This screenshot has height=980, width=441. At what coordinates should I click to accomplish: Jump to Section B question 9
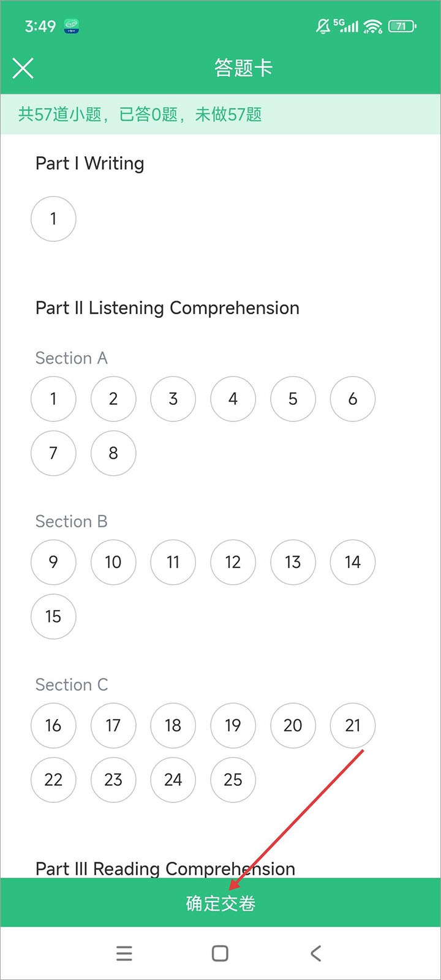coord(53,562)
